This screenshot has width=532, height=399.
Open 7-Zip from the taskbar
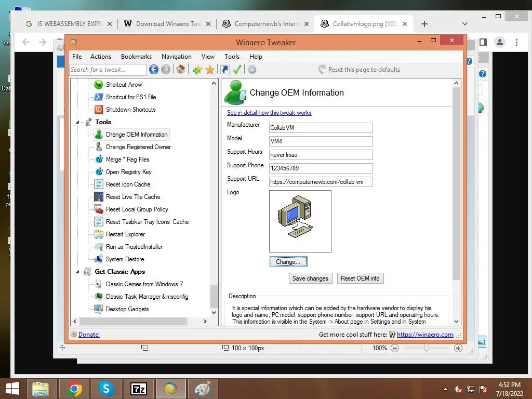point(138,389)
